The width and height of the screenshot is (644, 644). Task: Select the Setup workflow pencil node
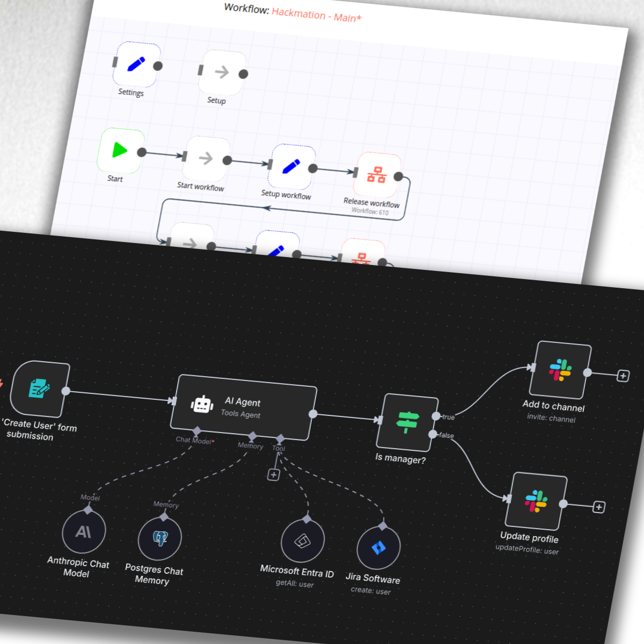(x=291, y=166)
